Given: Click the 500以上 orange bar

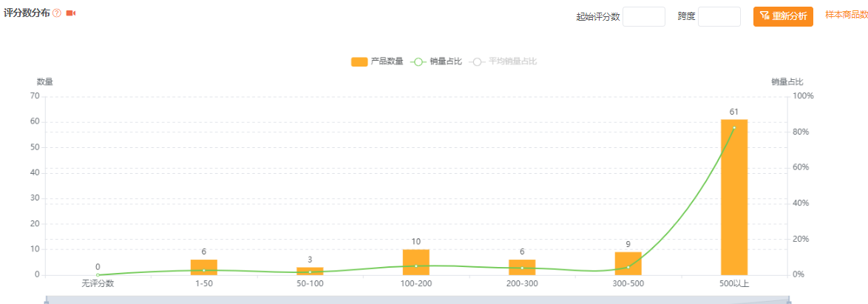Looking at the screenshot, I should click(734, 197).
